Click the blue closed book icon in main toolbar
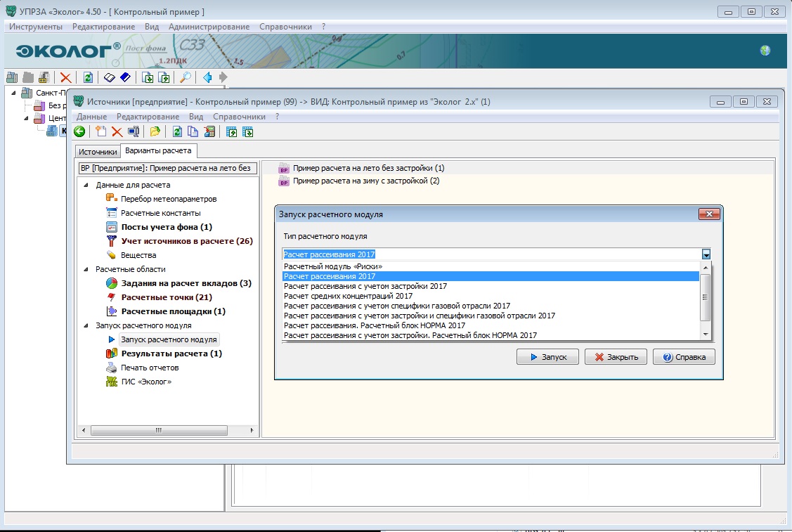792x532 pixels. (x=125, y=77)
